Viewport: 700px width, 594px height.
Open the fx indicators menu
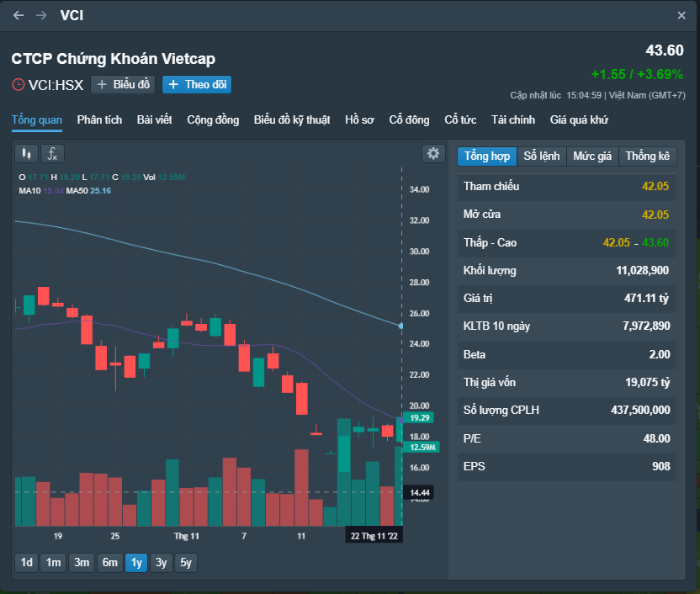[x=53, y=154]
